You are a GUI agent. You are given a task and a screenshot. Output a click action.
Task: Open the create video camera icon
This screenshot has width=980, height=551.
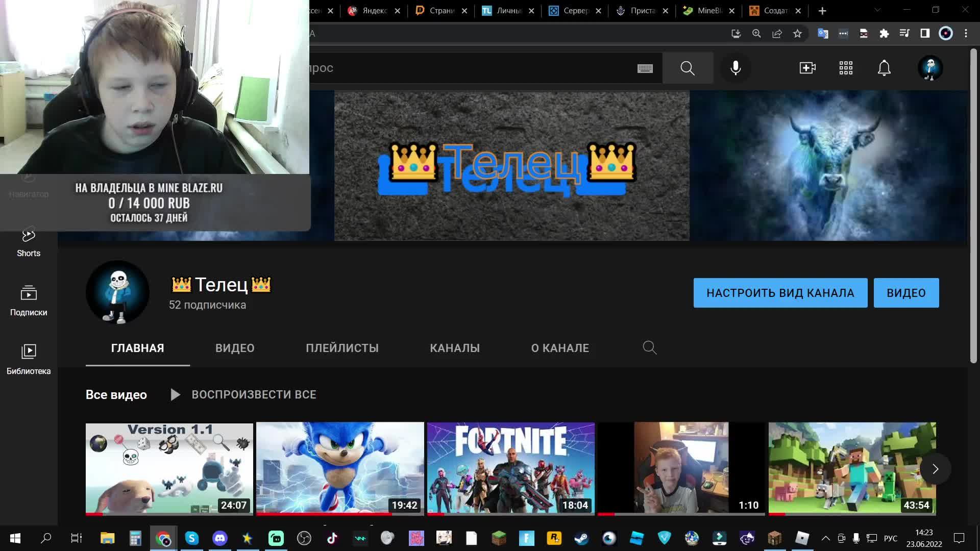tap(807, 68)
